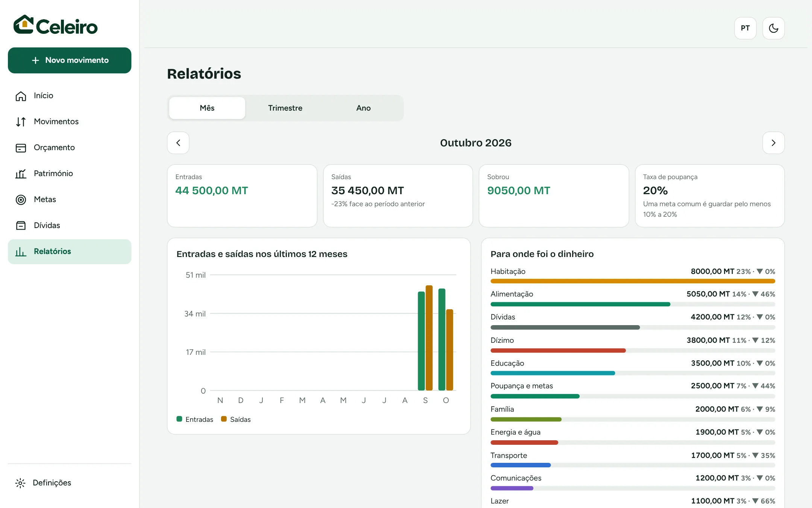Image resolution: width=812 pixels, height=508 pixels.
Task: Click the Movimentos arrows icon
Action: 21,122
